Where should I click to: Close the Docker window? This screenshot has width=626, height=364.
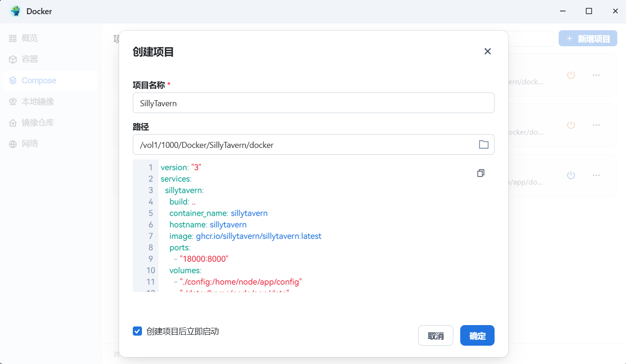pos(615,11)
